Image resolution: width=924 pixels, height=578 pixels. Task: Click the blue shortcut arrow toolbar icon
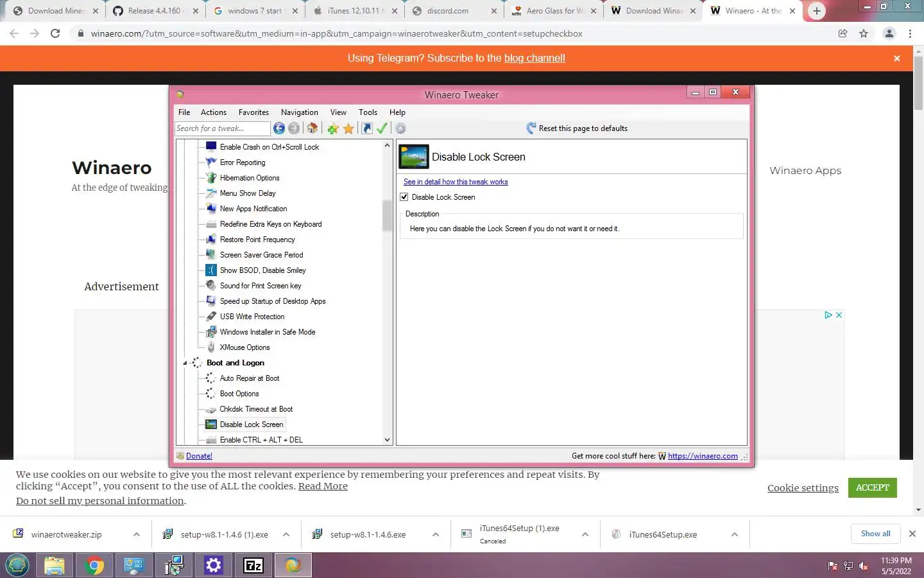pos(367,128)
